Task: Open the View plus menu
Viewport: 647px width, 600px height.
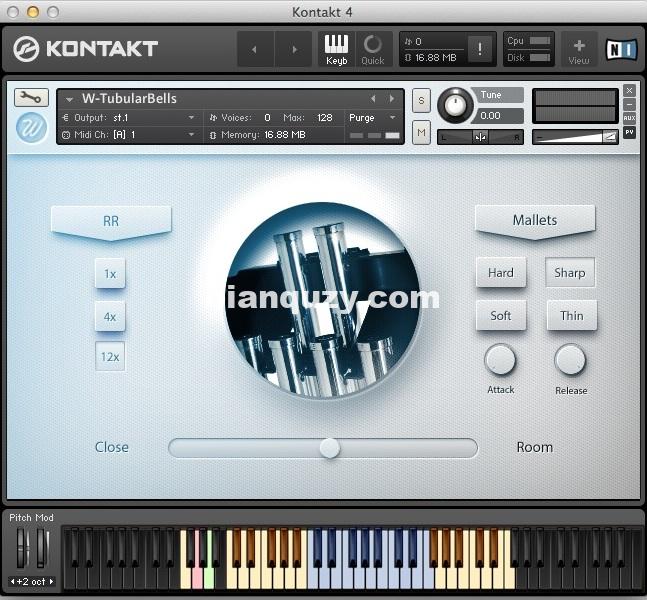Action: coord(579,49)
